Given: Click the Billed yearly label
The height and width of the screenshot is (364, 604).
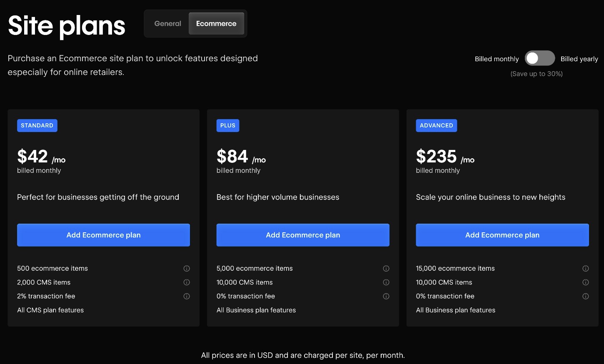Looking at the screenshot, I should [x=579, y=59].
